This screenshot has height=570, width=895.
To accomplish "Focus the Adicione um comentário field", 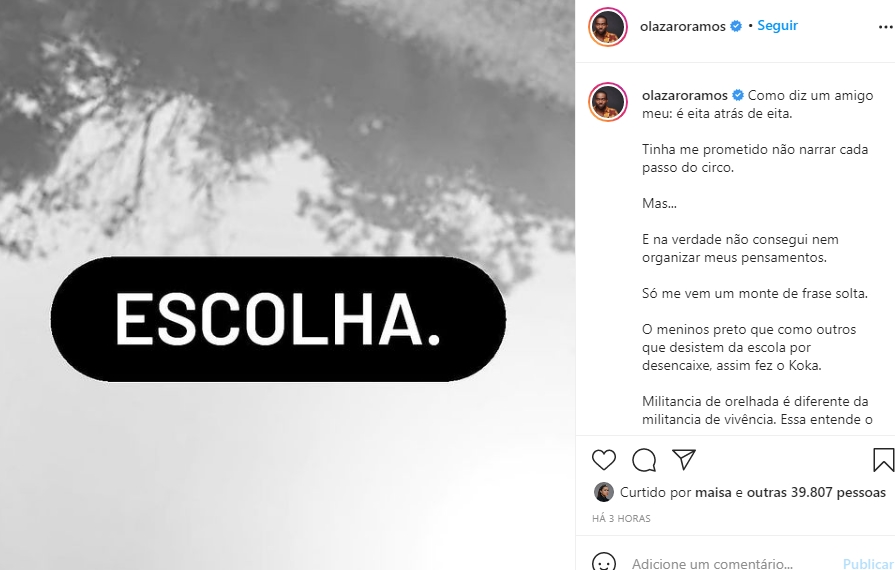I will pos(733,564).
